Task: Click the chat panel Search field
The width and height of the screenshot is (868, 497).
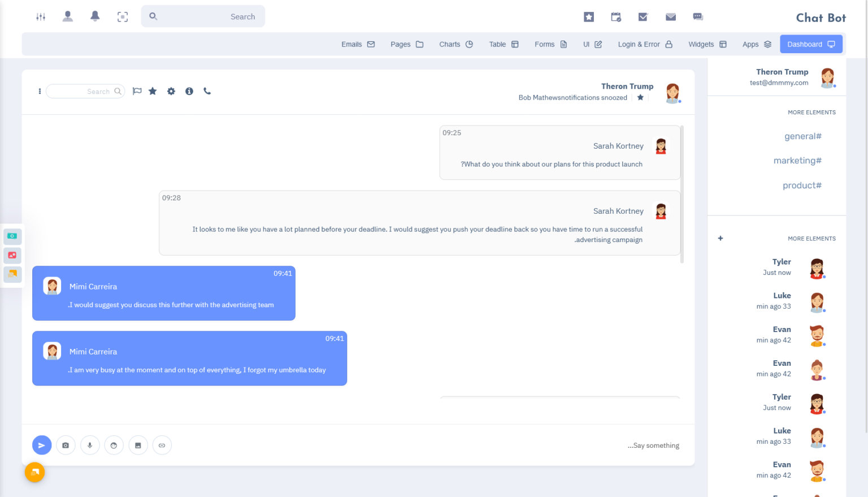Action: coord(85,91)
